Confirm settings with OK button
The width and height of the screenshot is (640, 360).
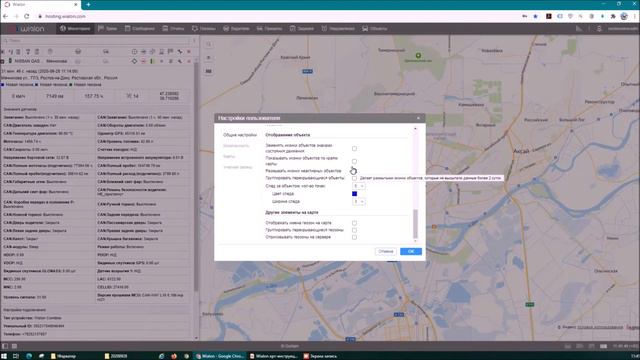[411, 251]
